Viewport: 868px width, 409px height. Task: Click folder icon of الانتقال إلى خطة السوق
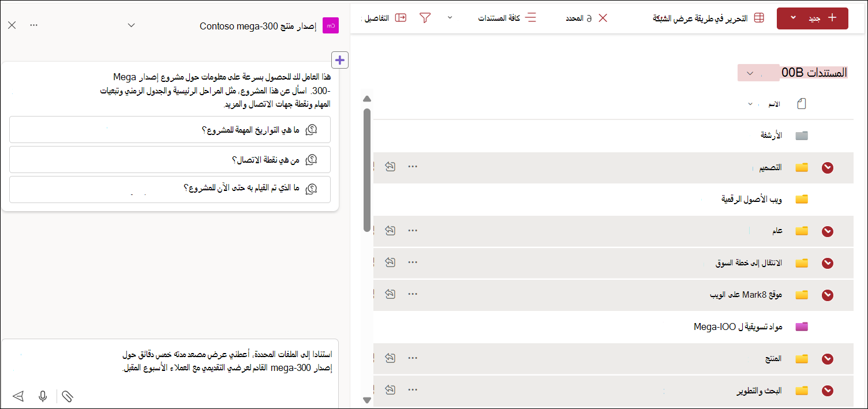pos(802,263)
